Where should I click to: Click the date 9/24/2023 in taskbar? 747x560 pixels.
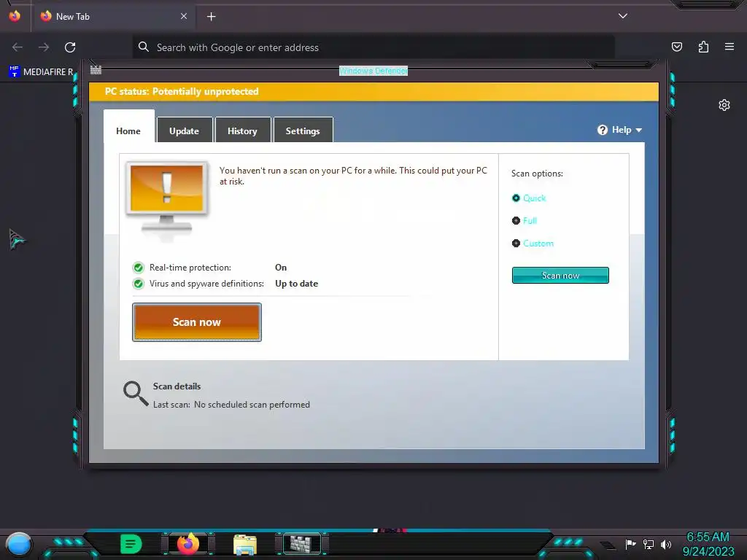(x=708, y=551)
